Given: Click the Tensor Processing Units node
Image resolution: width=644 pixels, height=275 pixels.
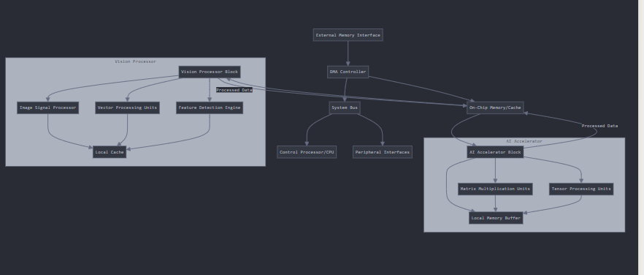Looking at the screenshot, I should 580,189.
